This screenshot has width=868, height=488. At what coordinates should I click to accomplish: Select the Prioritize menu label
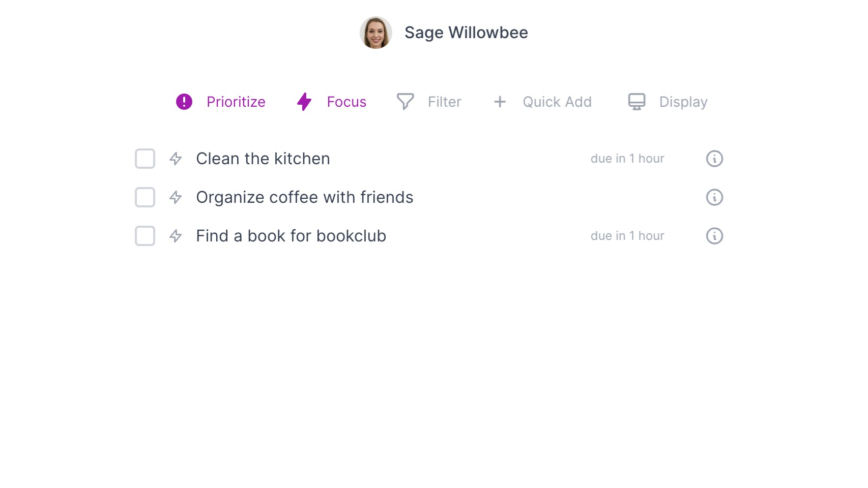(236, 102)
